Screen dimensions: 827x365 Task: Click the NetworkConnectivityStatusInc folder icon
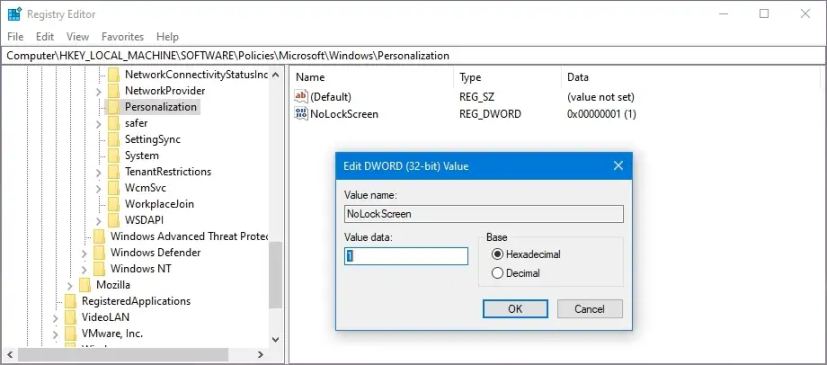coord(114,74)
